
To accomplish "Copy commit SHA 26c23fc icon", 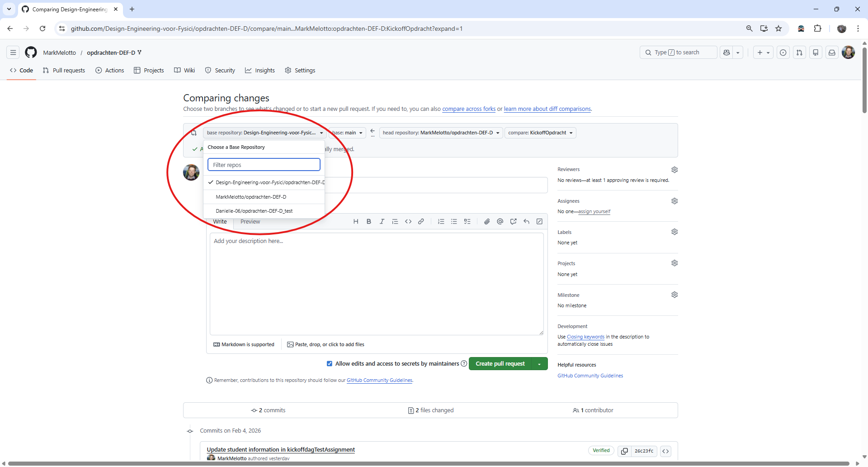I will (x=624, y=451).
